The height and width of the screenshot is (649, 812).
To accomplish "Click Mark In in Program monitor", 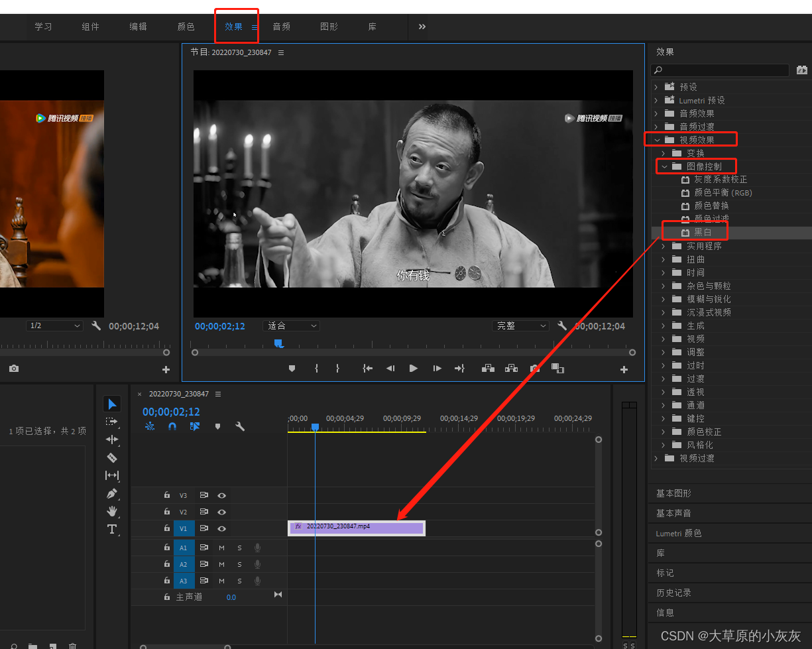I will pyautogui.click(x=316, y=369).
